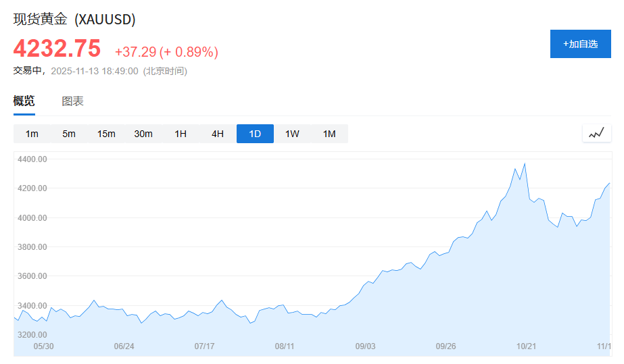The height and width of the screenshot is (364, 624).
Task: Switch chart to 1M monthly period
Action: (x=329, y=134)
